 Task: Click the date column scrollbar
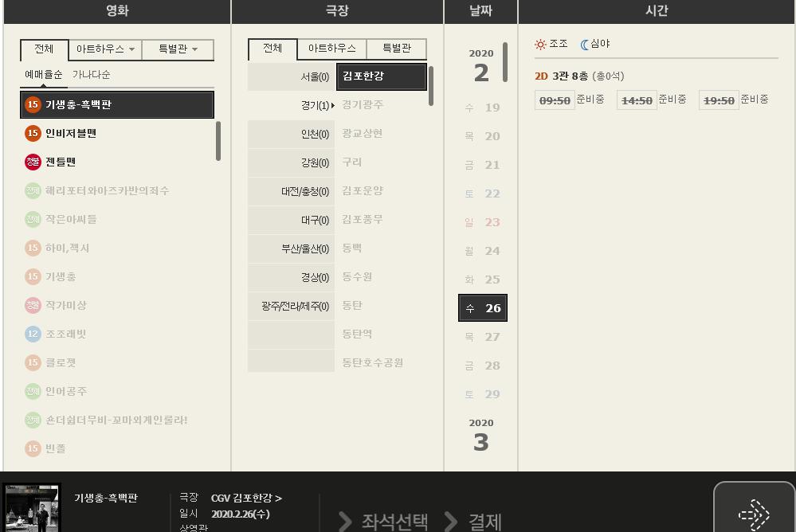[505, 62]
